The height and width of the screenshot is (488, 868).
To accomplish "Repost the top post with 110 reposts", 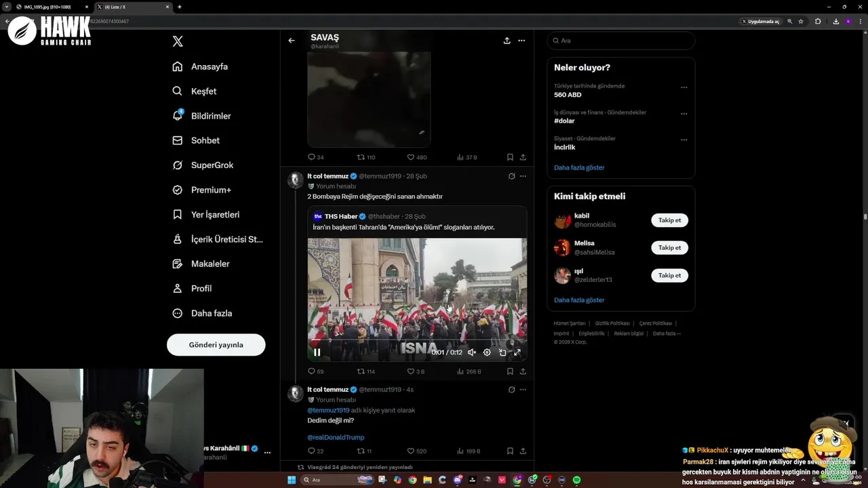I will coord(366,157).
